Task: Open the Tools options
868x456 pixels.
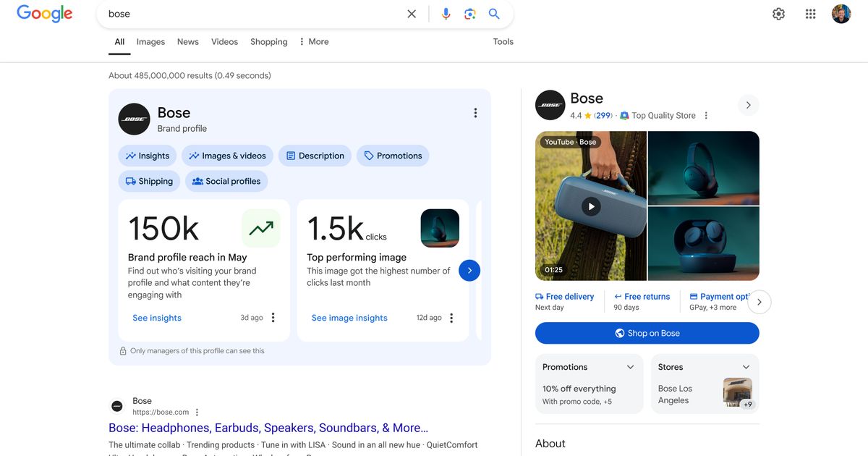Action: point(503,42)
